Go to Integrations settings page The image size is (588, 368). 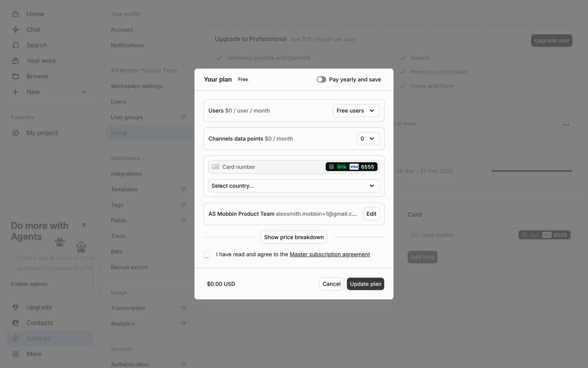coord(126,174)
